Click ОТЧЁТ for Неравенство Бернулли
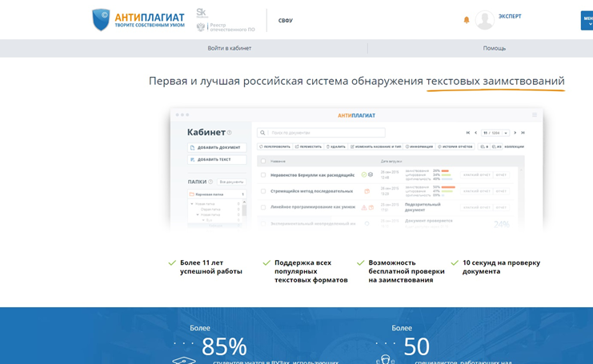This screenshot has width=593, height=364. (x=501, y=175)
